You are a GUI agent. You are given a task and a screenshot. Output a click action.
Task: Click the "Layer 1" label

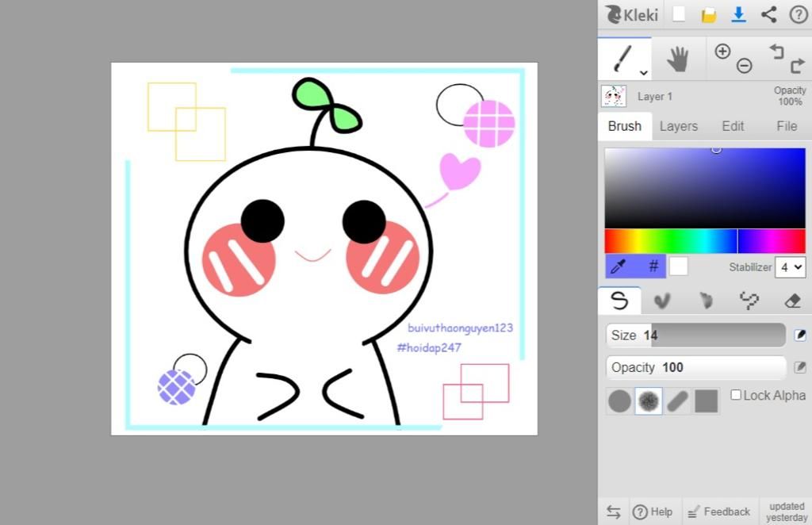tap(654, 97)
